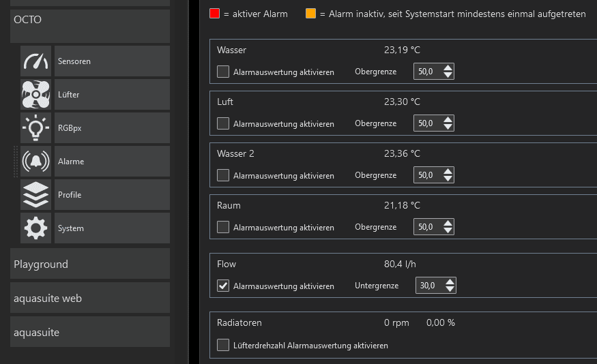Increase the Wasser Obergrenze value

pyautogui.click(x=448, y=68)
